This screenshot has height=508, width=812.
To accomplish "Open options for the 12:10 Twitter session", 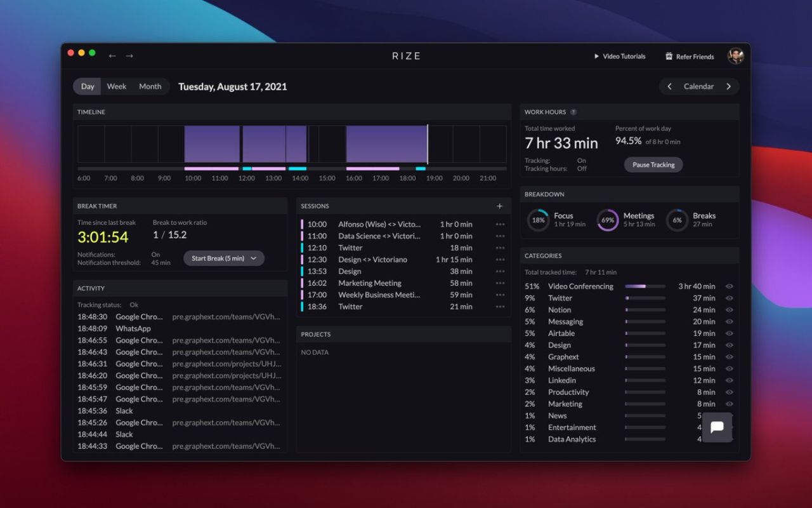I will click(x=501, y=248).
